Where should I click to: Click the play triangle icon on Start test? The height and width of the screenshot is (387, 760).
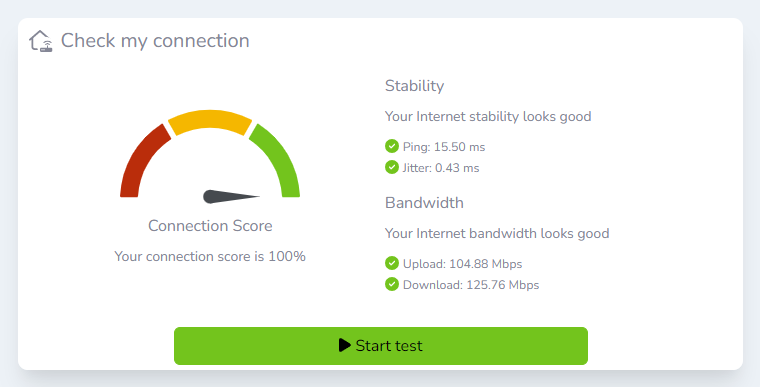coord(345,345)
